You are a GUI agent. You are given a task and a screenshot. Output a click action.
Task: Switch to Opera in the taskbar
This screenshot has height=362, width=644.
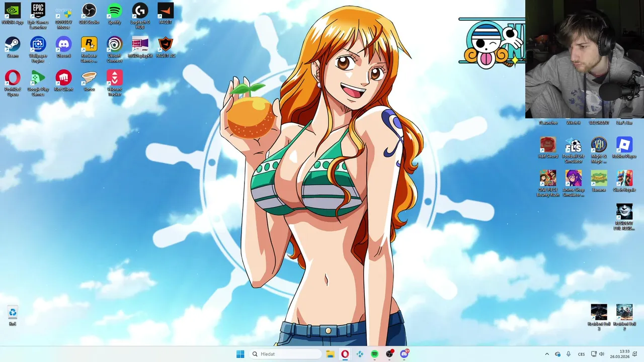tap(345, 354)
